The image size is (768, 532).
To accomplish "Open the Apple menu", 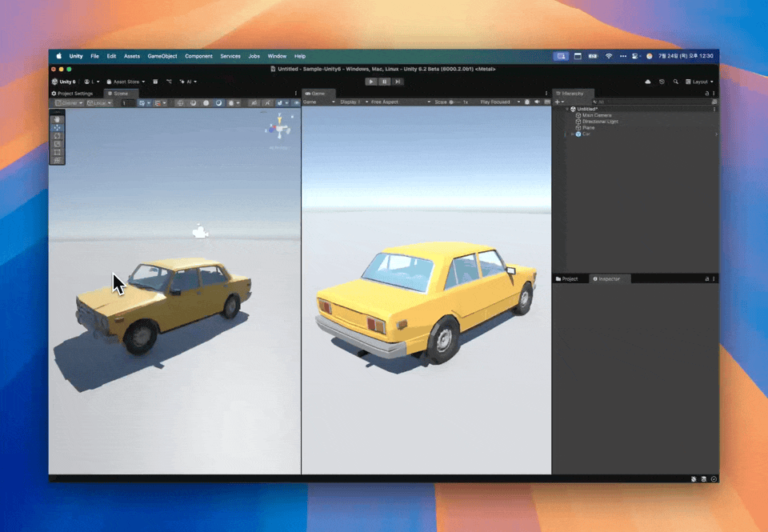I will (x=58, y=56).
